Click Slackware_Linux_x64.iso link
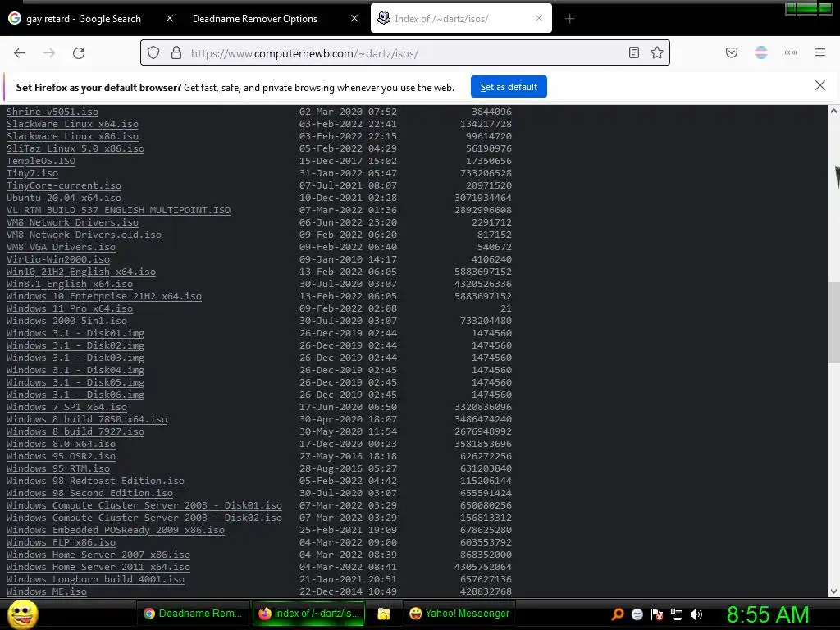840x630 pixels. [72, 124]
